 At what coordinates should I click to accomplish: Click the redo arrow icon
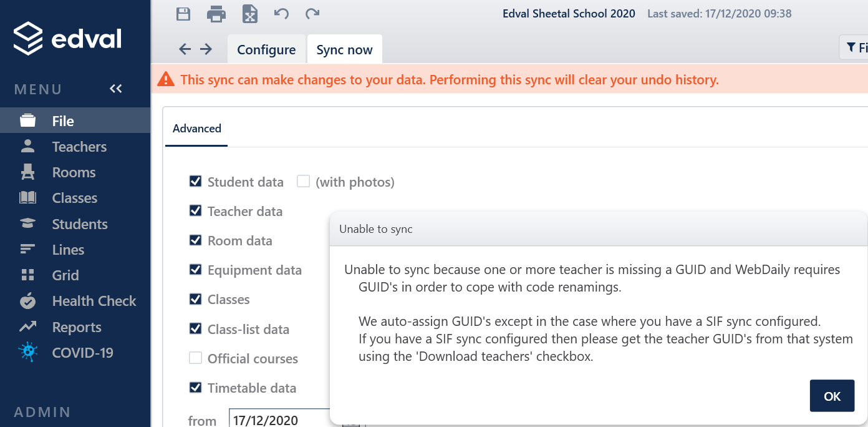[x=312, y=14]
